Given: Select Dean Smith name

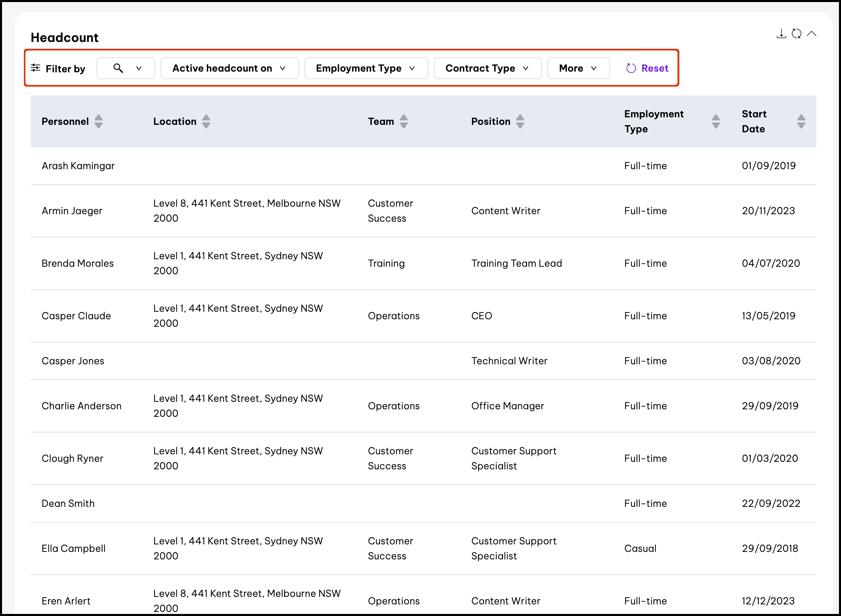Looking at the screenshot, I should (x=68, y=504).
